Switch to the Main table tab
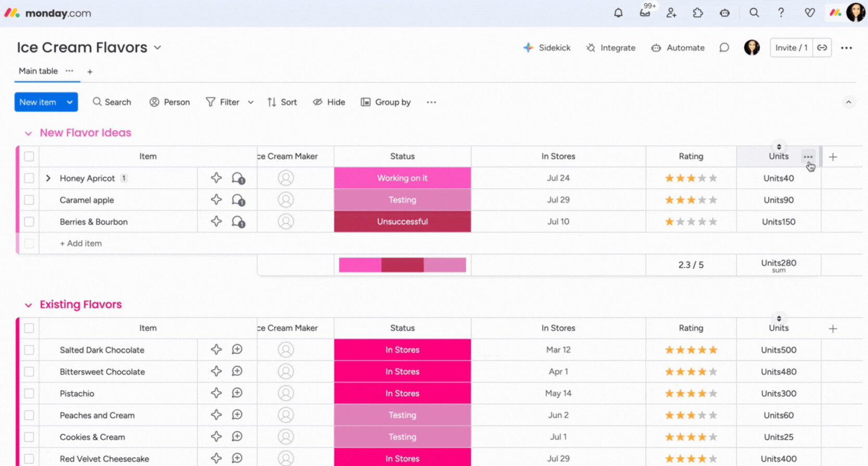The width and height of the screenshot is (868, 466). (x=38, y=71)
